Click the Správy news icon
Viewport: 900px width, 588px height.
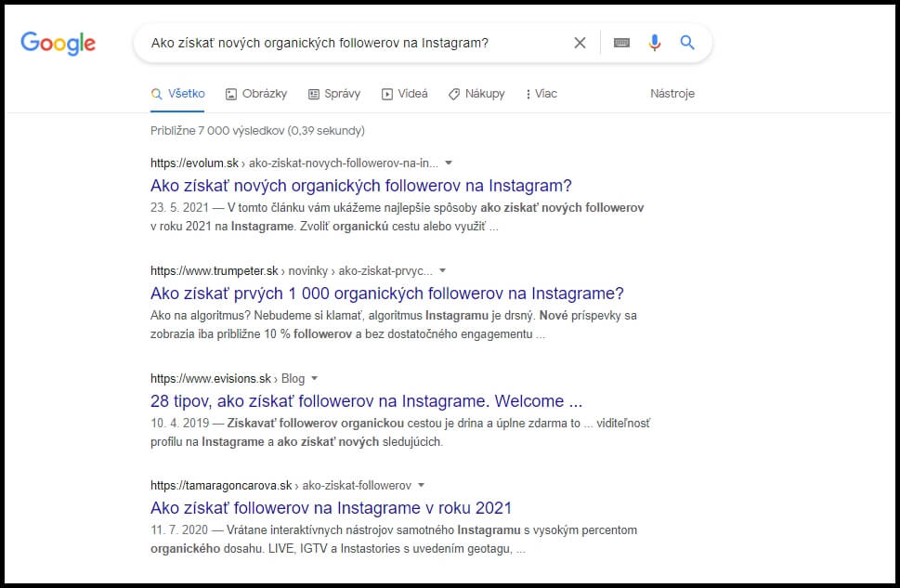(313, 94)
